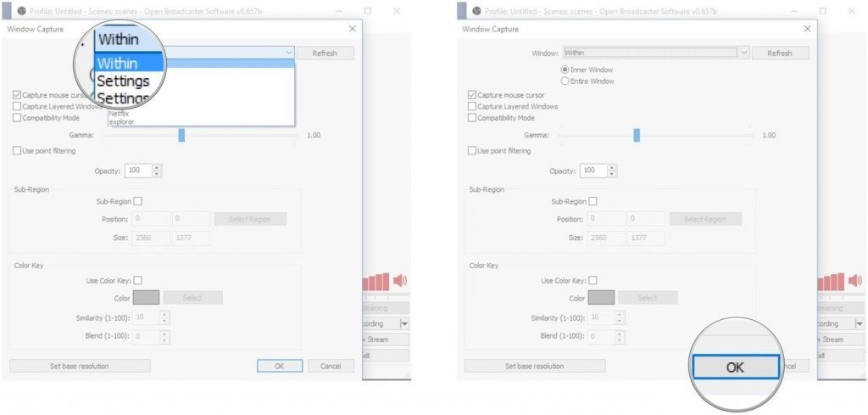868x415 pixels.
Task: Tick Capture Layered Windows in Inner Window dialog
Action: point(472,106)
